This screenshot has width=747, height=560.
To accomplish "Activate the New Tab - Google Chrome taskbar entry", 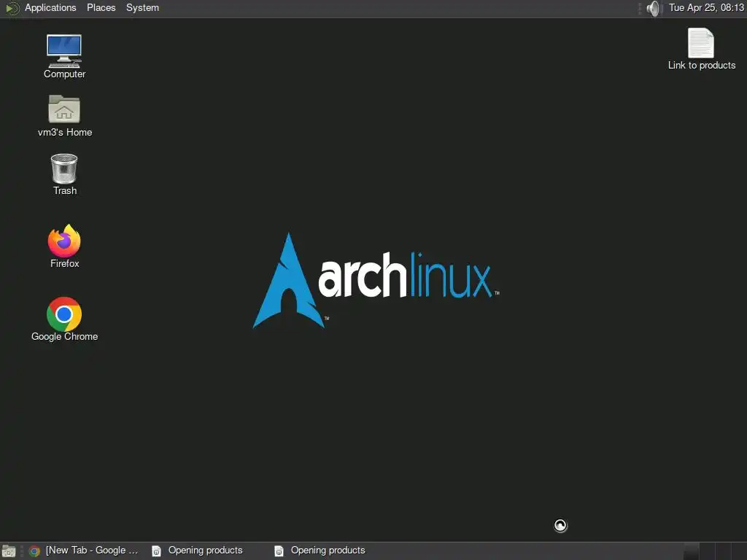I will 84,551.
